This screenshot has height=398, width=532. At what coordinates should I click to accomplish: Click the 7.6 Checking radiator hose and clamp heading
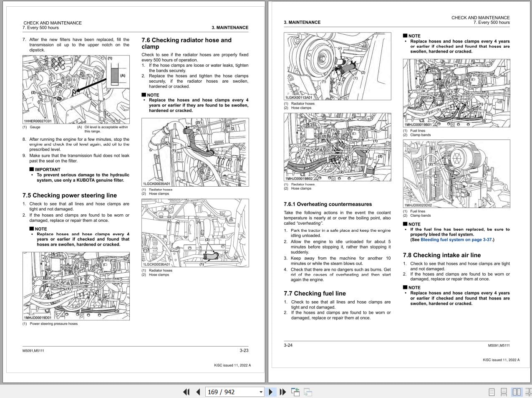point(187,43)
